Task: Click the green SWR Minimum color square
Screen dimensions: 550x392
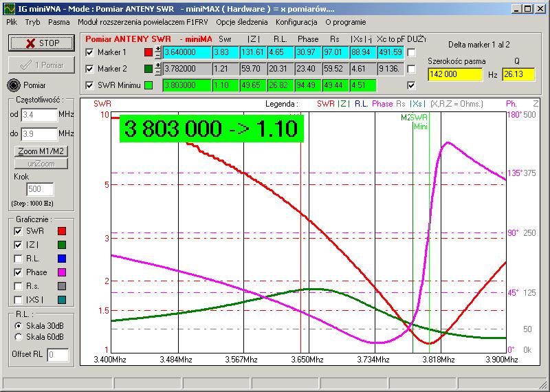Action: point(148,85)
